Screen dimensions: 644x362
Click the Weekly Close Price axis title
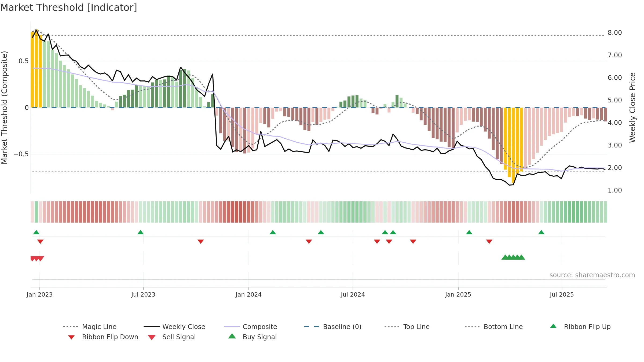[632, 107]
